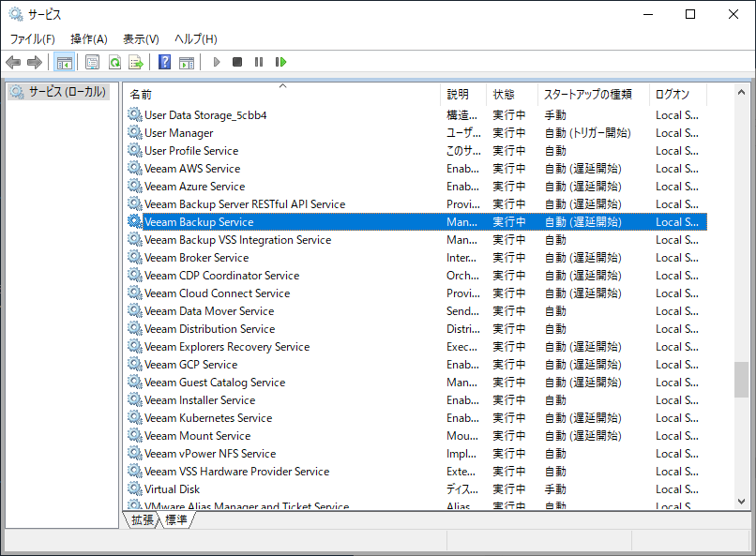
Task: Click the Stop Service toolbar icon
Action: coord(237,62)
